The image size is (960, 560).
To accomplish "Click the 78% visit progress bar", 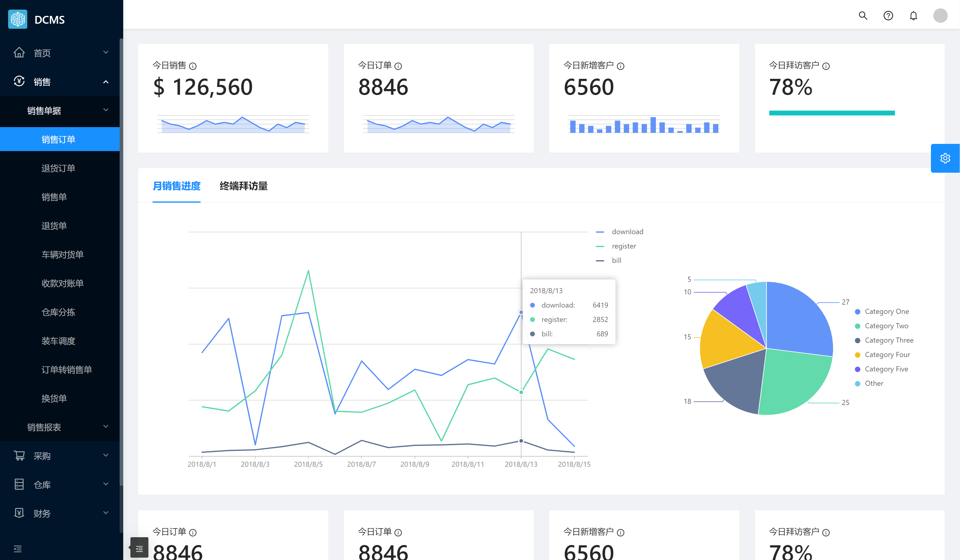I will [x=832, y=113].
